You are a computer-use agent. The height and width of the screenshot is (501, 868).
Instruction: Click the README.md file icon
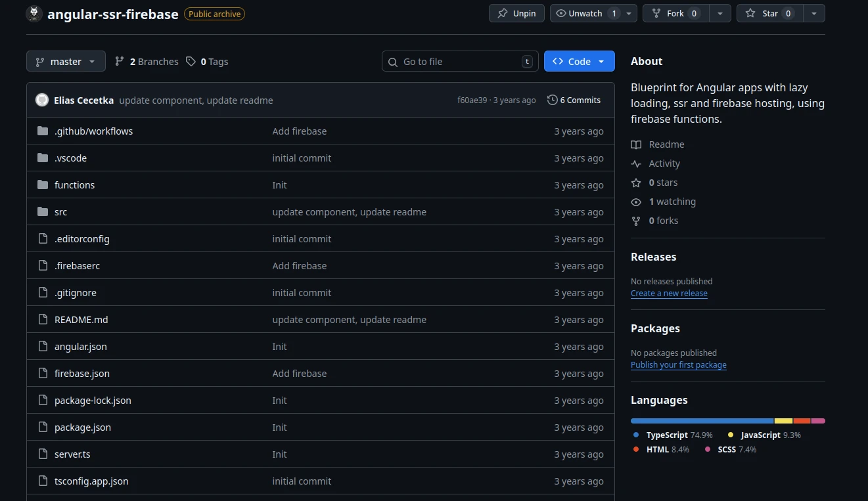point(42,319)
